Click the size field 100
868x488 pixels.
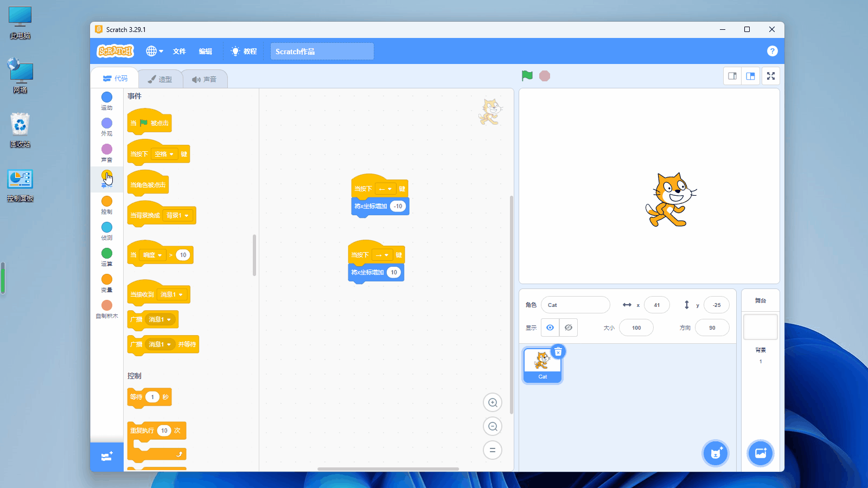636,328
